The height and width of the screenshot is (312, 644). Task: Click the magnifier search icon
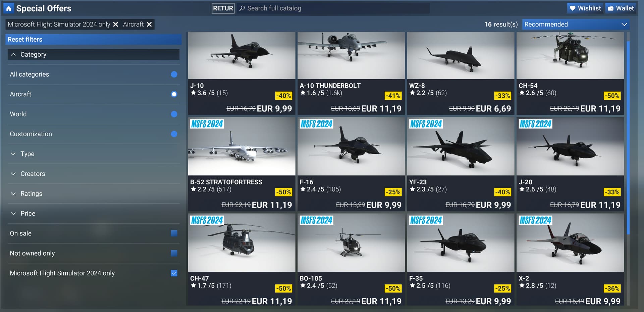pyautogui.click(x=242, y=8)
